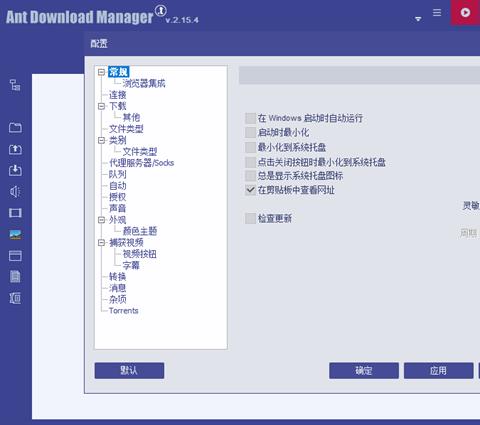Select 连接 in the settings tree
Image resolution: width=480 pixels, height=425 pixels.
click(118, 95)
